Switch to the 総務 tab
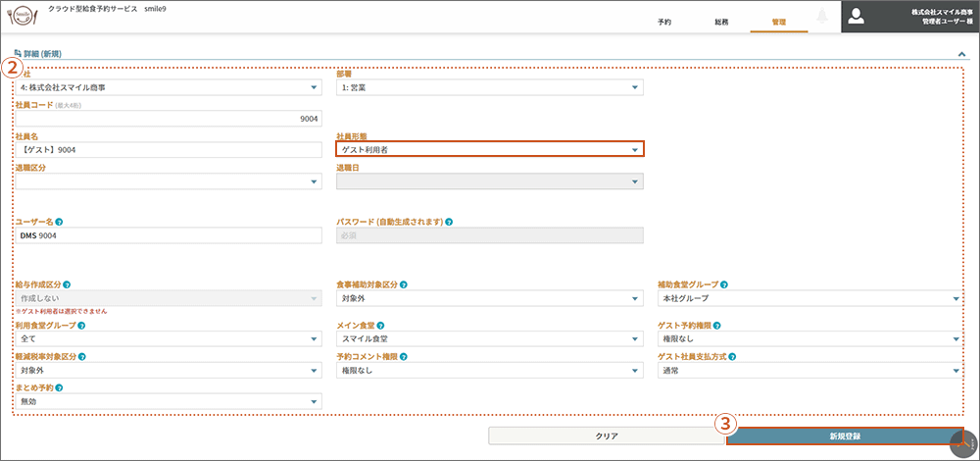The image size is (980, 461). point(721,22)
